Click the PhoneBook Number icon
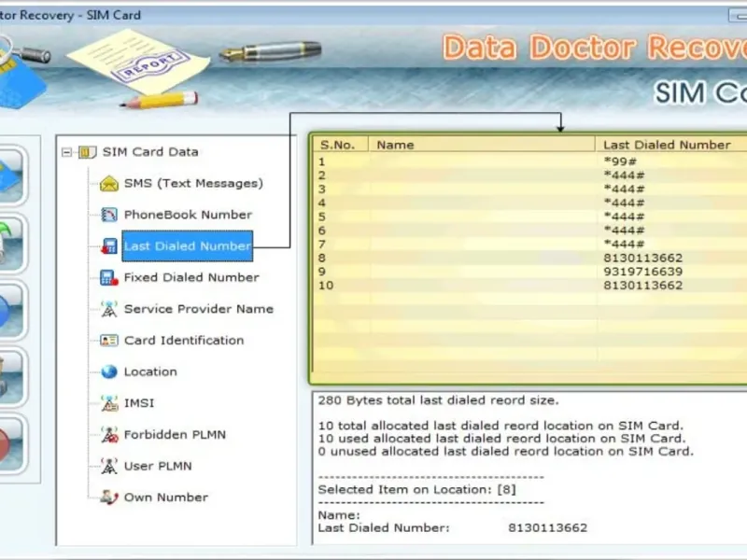Viewport: 747px width, 560px height. pyautogui.click(x=109, y=215)
